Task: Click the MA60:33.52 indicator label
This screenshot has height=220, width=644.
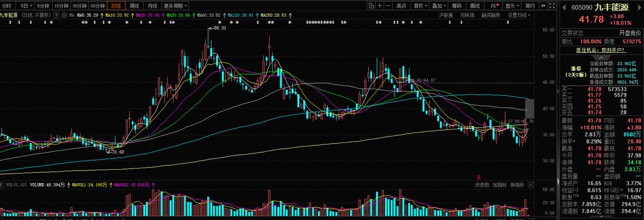Action: pos(208,15)
